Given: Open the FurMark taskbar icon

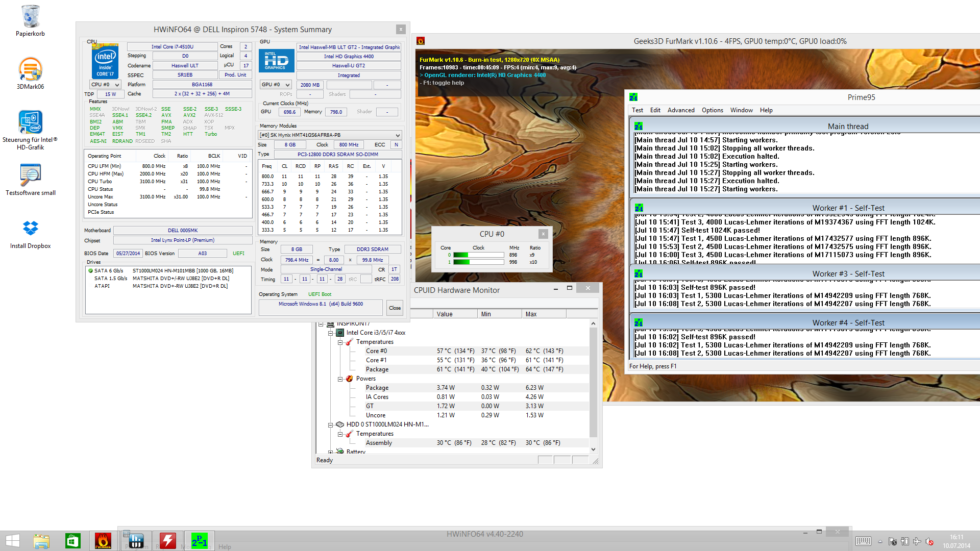Looking at the screenshot, I should [103, 540].
